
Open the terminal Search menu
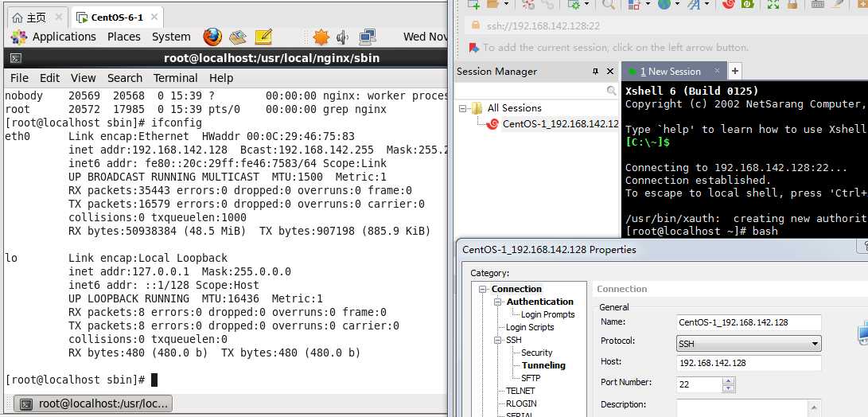tap(125, 78)
